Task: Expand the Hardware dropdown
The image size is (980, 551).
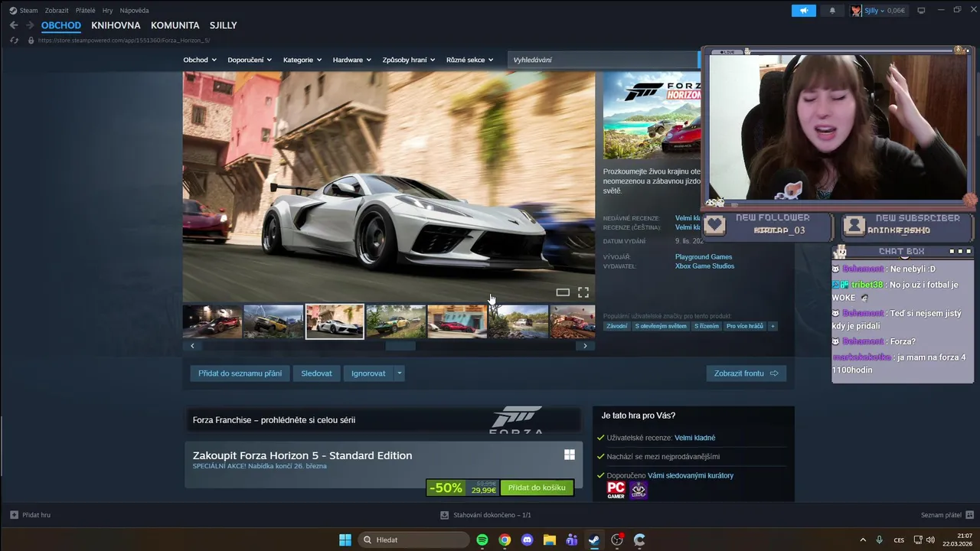Action: [x=351, y=60]
